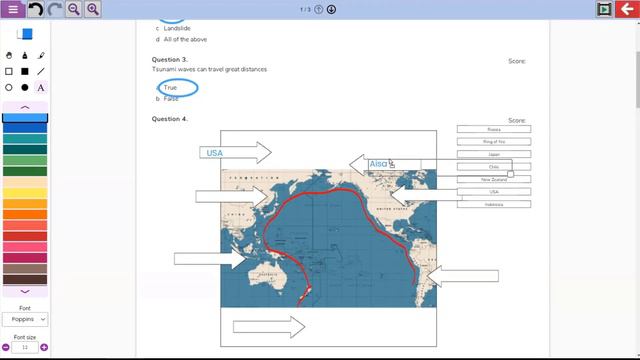Redo the previous action
Image resolution: width=640 pixels, height=360 pixels.
pos(54,9)
